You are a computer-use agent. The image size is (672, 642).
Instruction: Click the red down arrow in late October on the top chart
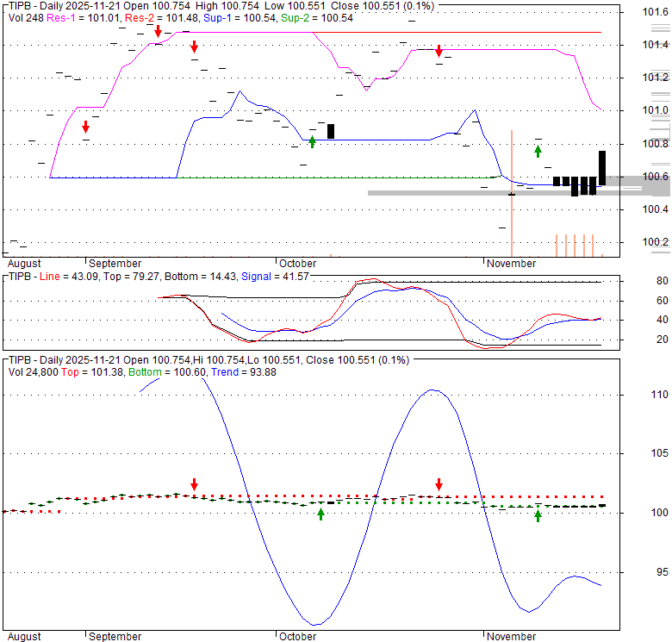click(439, 52)
